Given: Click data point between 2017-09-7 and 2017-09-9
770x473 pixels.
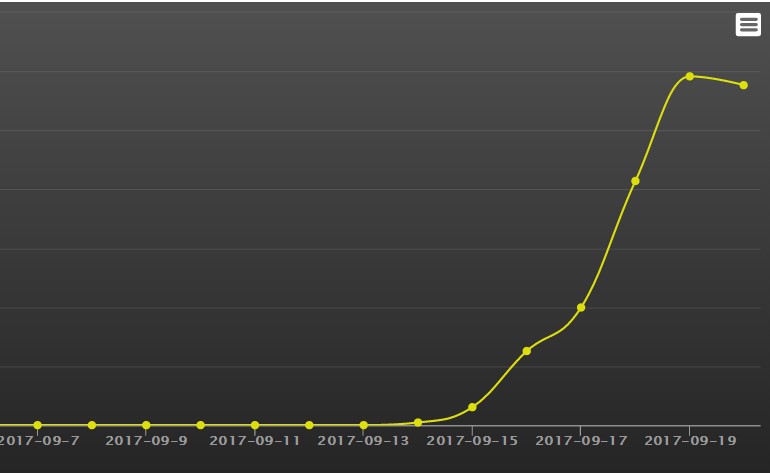Looking at the screenshot, I should click(92, 425).
